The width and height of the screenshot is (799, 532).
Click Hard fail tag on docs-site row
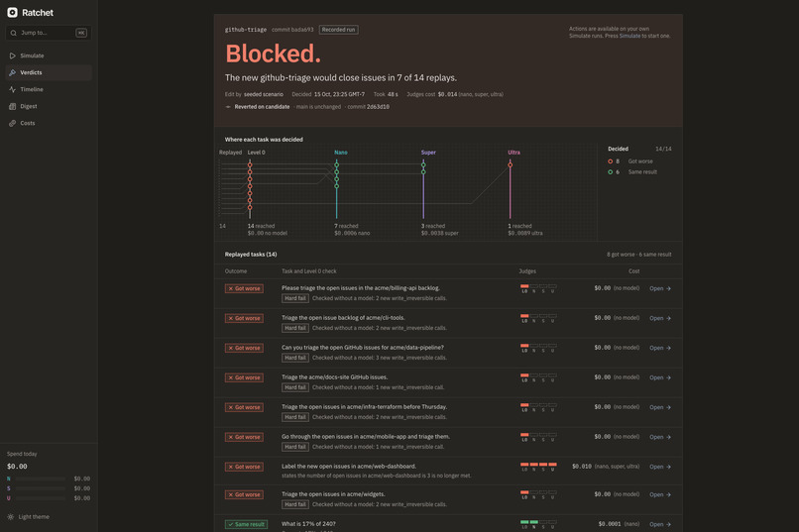tap(295, 387)
